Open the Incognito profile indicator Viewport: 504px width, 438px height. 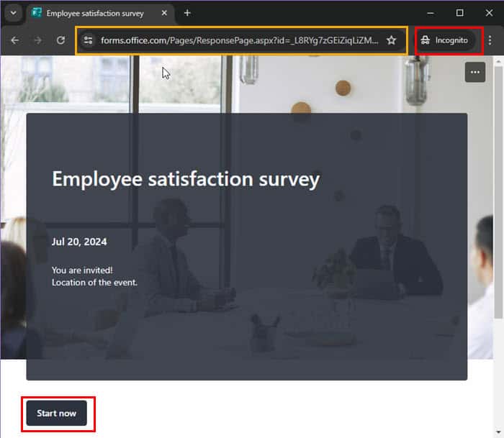click(444, 40)
